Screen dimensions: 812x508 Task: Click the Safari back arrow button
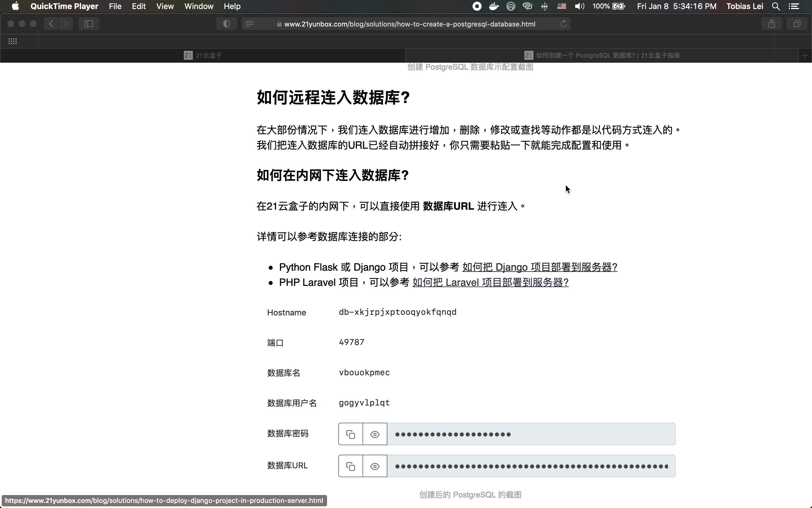tap(51, 24)
